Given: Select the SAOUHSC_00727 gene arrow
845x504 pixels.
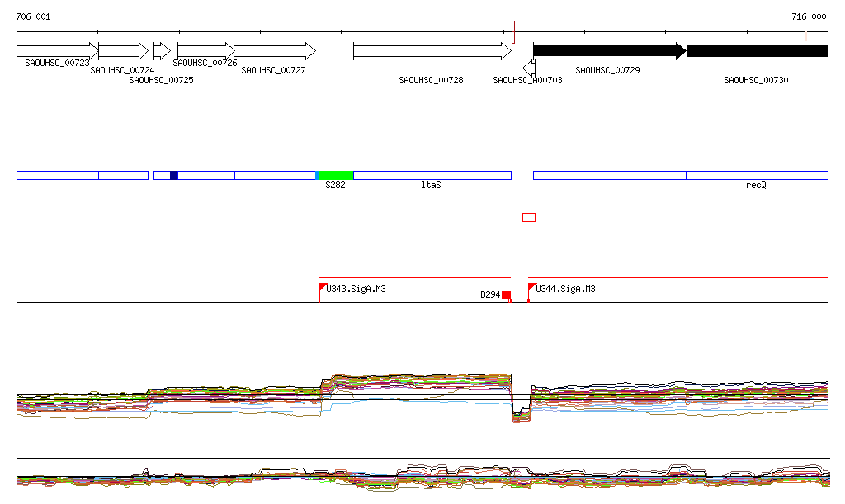Looking at the screenshot, I should [x=275, y=51].
